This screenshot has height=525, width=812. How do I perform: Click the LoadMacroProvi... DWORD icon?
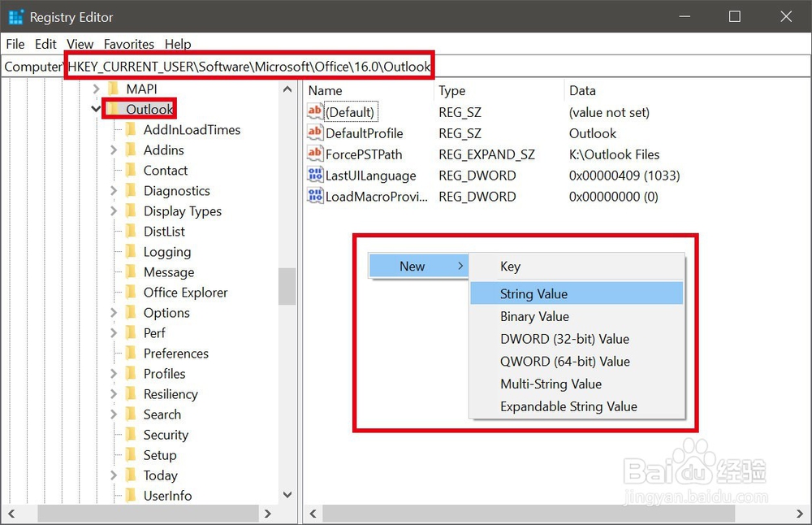[x=315, y=197]
